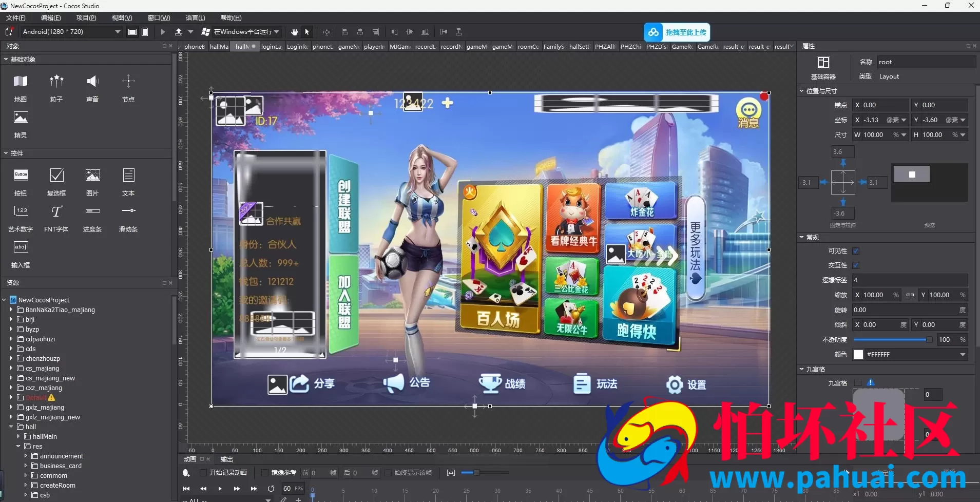Enable the 九宫格 nine-slice checkbox

(x=857, y=382)
